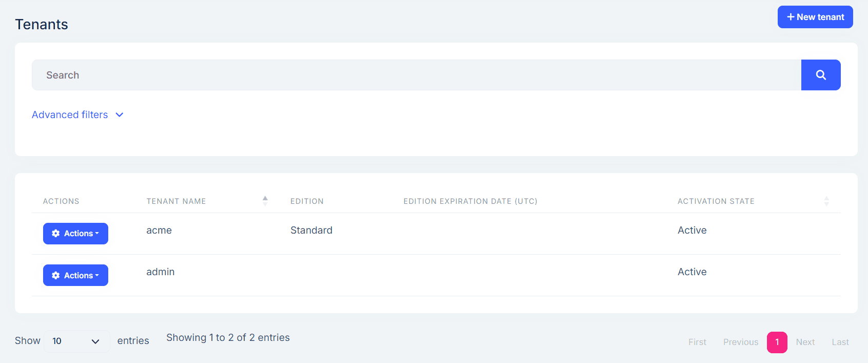The image size is (868, 363).
Task: Click the Next pagination link
Action: [805, 342]
